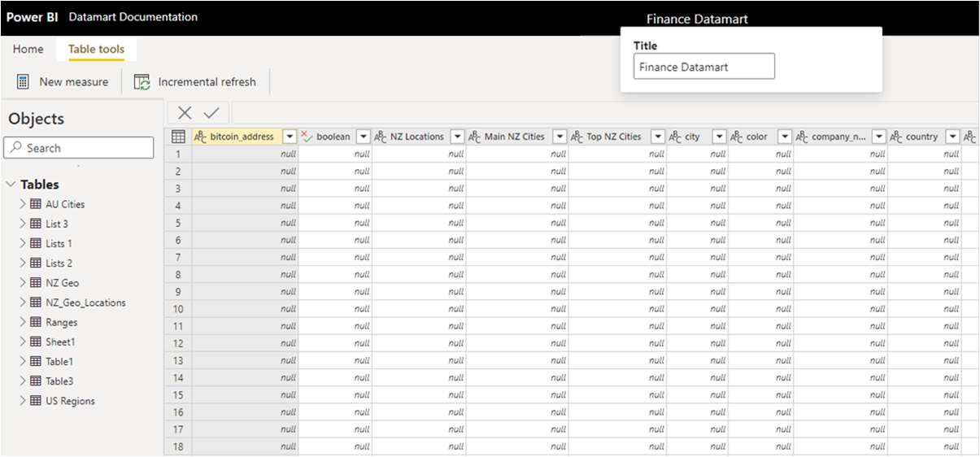Select the Table tools tab
Screen dimensions: 980x457
click(96, 49)
